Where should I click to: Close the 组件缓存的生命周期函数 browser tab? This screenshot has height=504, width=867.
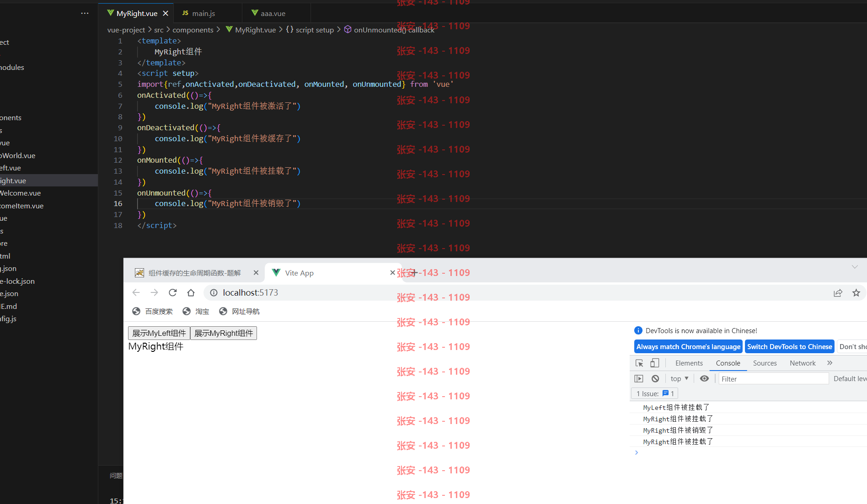256,273
